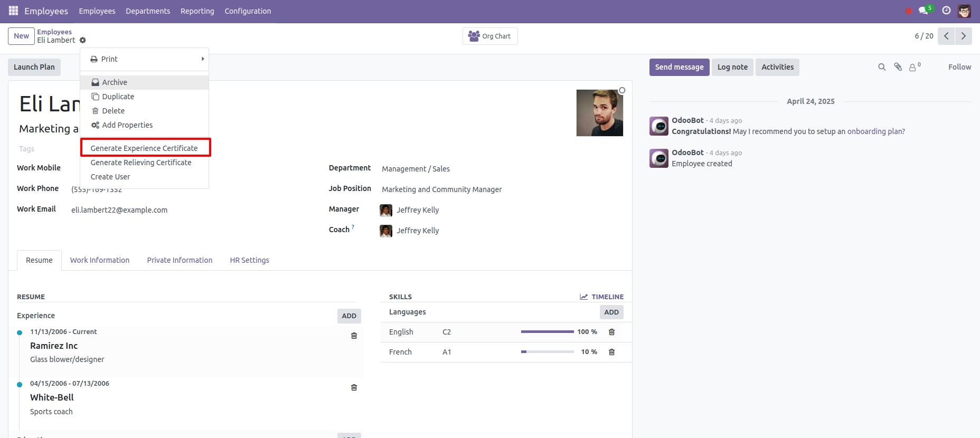Click the Coach help question mark
This screenshot has height=438, width=980.
[353, 227]
